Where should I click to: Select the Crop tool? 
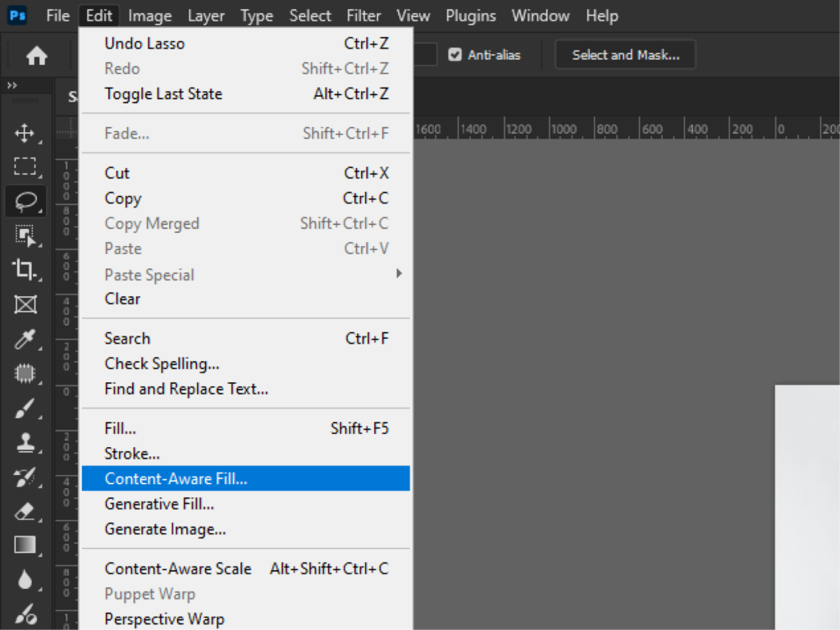tap(25, 271)
